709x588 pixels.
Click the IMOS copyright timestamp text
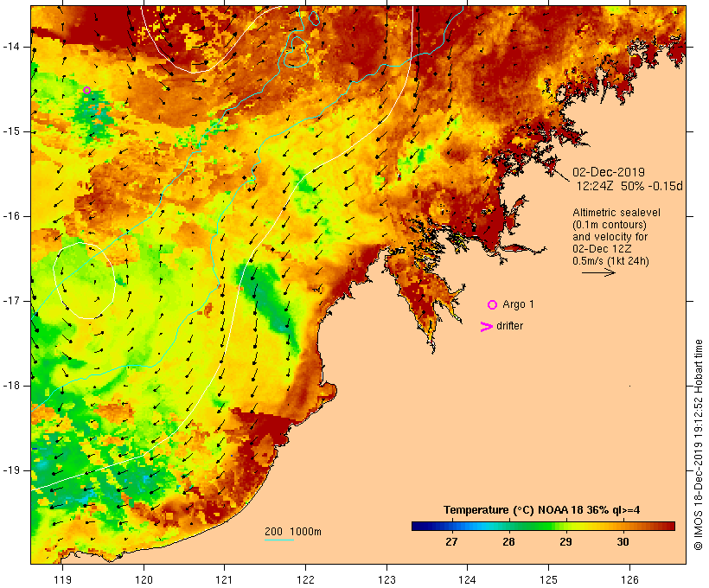pyautogui.click(x=698, y=444)
